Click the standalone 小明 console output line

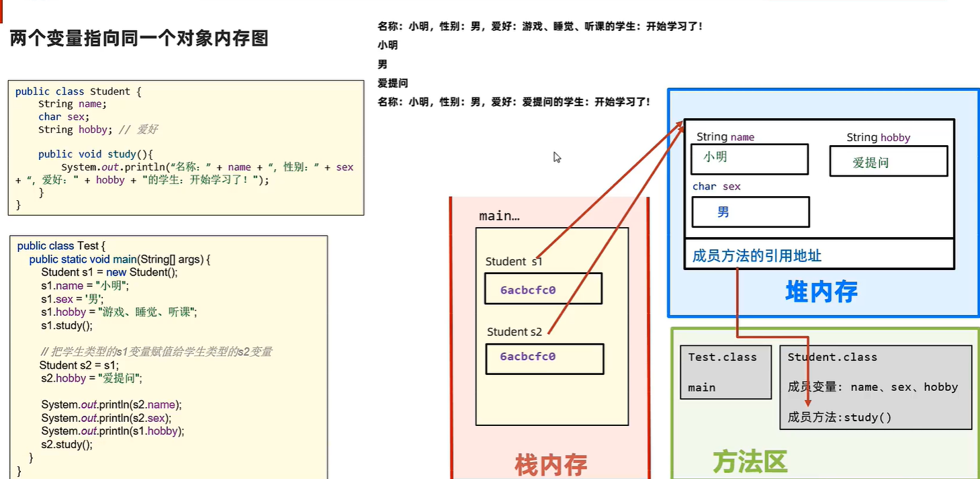(x=388, y=45)
